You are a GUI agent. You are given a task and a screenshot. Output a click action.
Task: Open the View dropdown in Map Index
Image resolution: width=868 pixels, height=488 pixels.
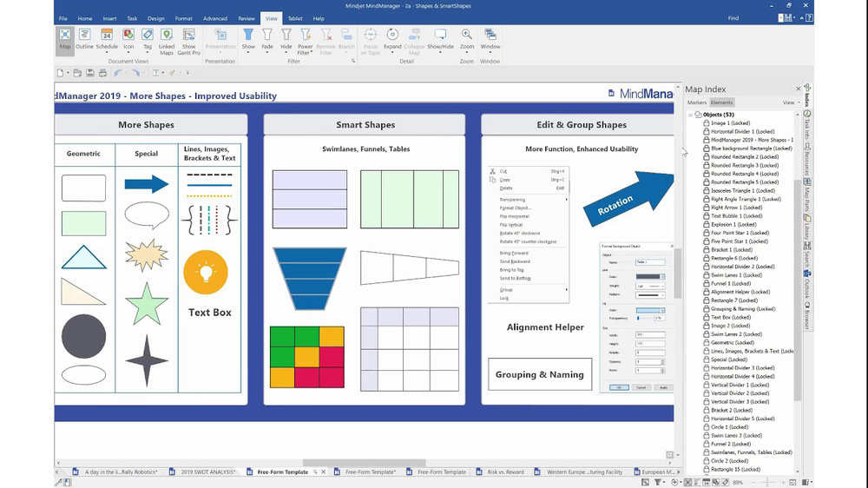pos(791,102)
